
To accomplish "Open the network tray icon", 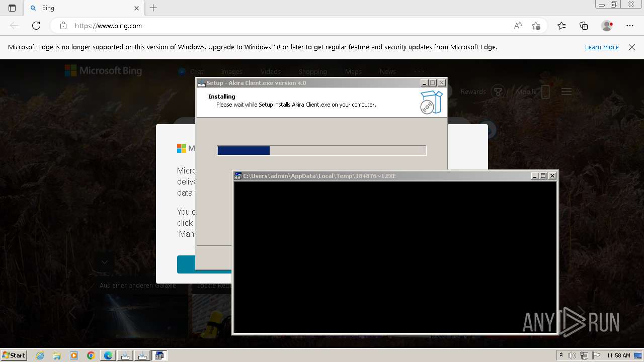I will [584, 355].
